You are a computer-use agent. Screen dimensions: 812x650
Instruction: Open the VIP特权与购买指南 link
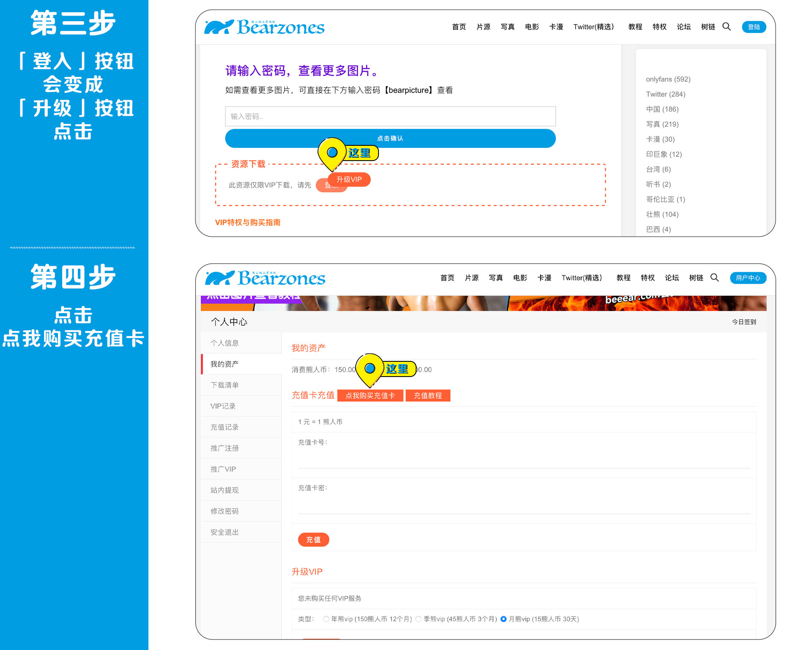click(248, 222)
